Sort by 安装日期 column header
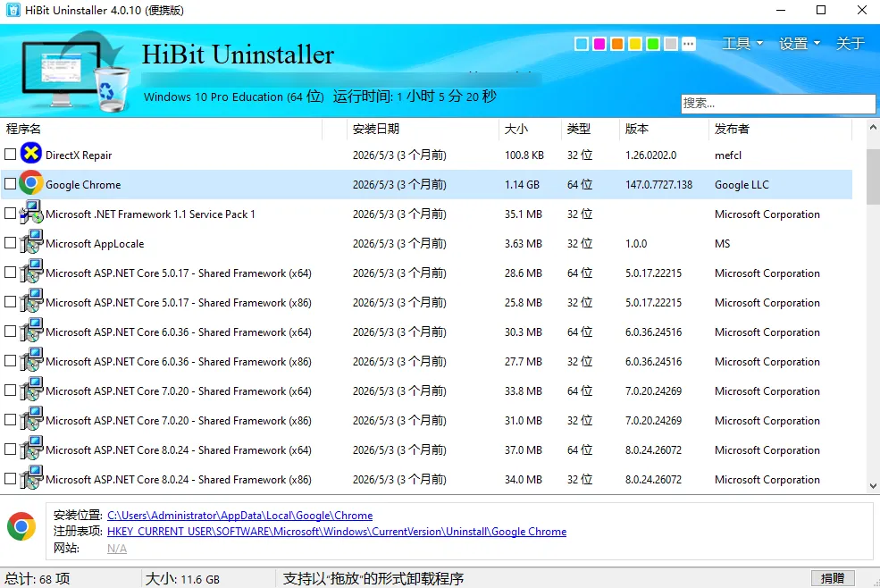 (x=423, y=129)
